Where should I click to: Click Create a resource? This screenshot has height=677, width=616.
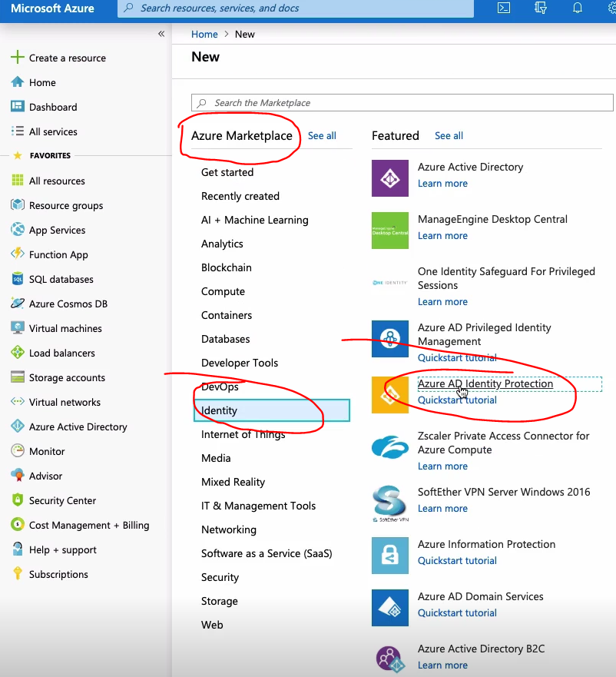tap(65, 58)
